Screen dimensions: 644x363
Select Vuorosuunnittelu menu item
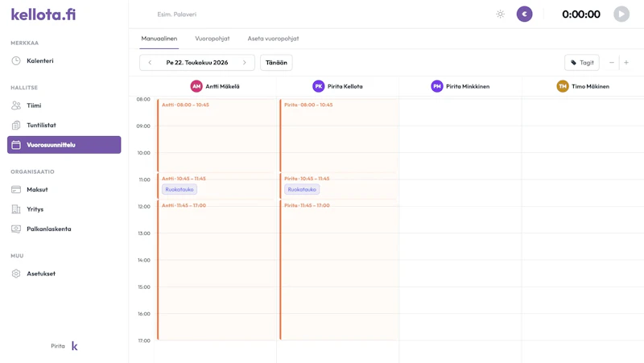coord(64,145)
